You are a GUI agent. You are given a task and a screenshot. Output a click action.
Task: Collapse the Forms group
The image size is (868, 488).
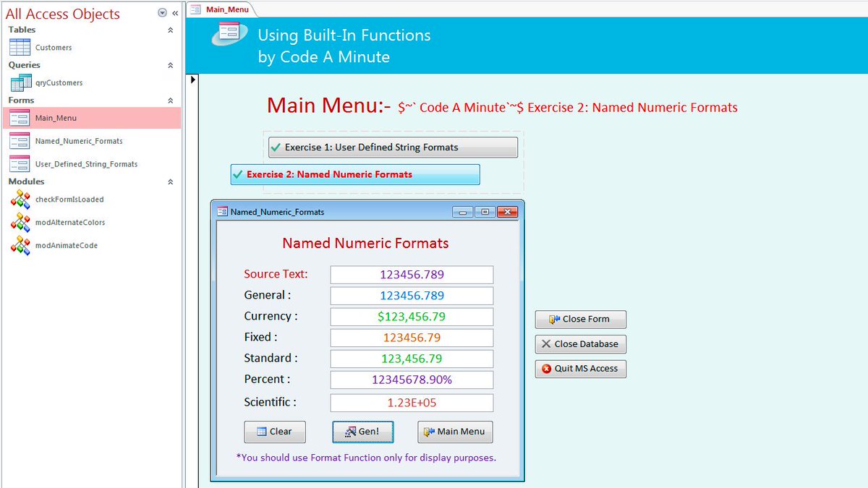coord(171,101)
